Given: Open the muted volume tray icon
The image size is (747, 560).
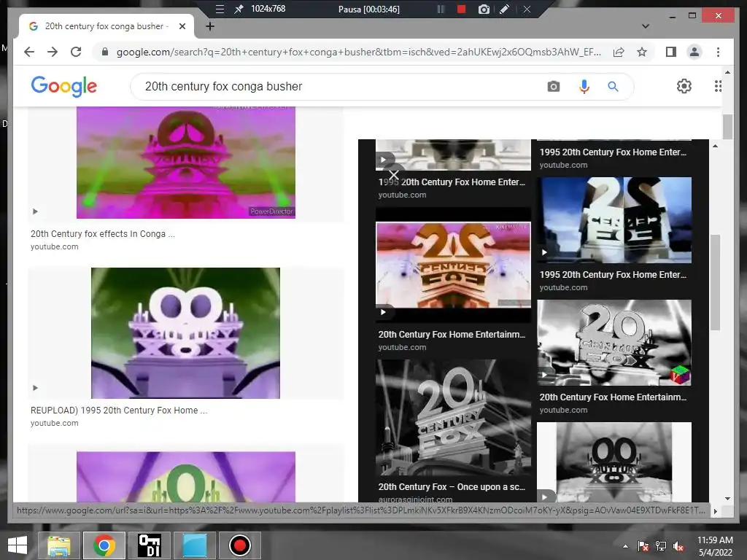Looking at the screenshot, I should click(678, 546).
